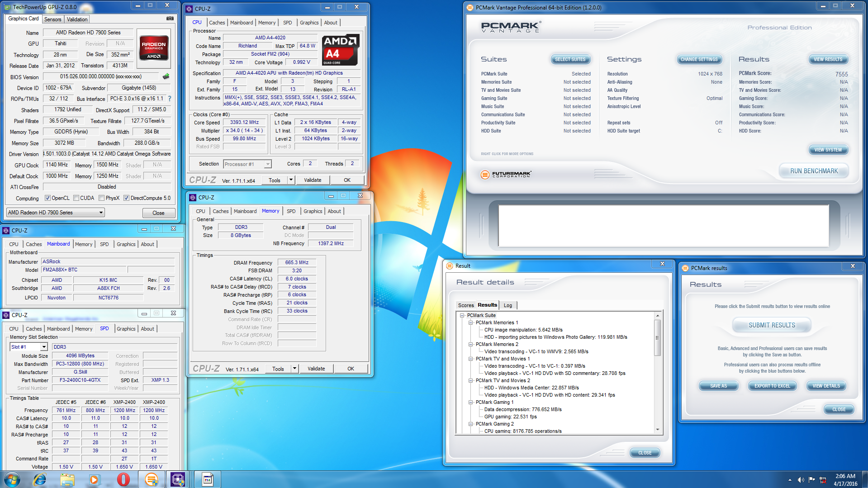Open SPD tab in CPU-Z Mainboard window
The height and width of the screenshot is (488, 868).
coord(104,244)
